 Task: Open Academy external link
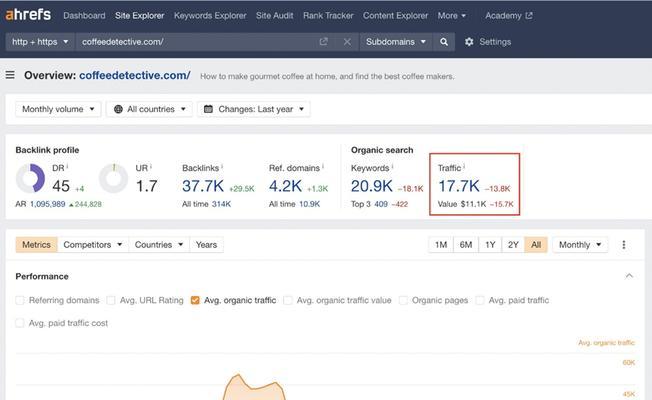pos(509,15)
